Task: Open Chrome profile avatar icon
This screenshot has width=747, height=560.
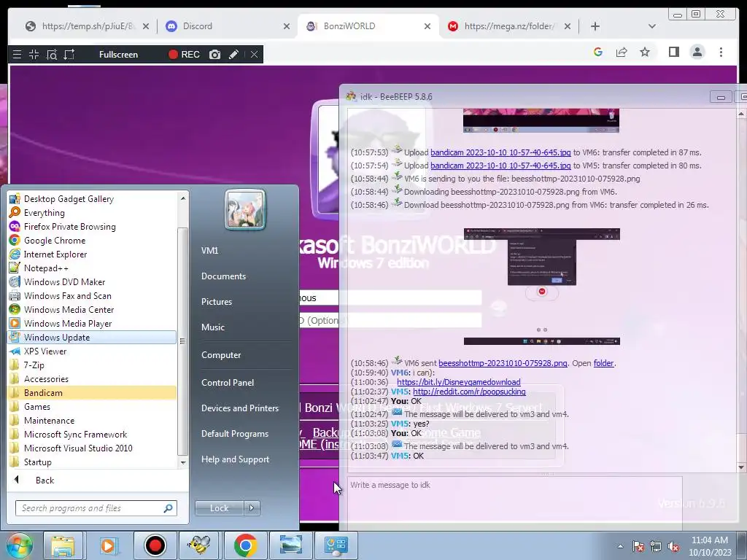Action: (x=697, y=52)
